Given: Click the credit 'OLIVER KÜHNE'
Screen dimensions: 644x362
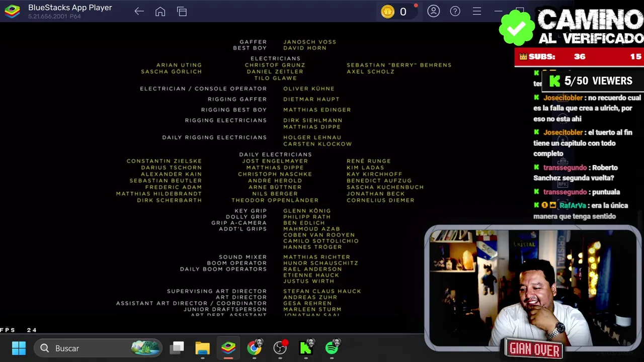Looking at the screenshot, I should (x=309, y=88).
